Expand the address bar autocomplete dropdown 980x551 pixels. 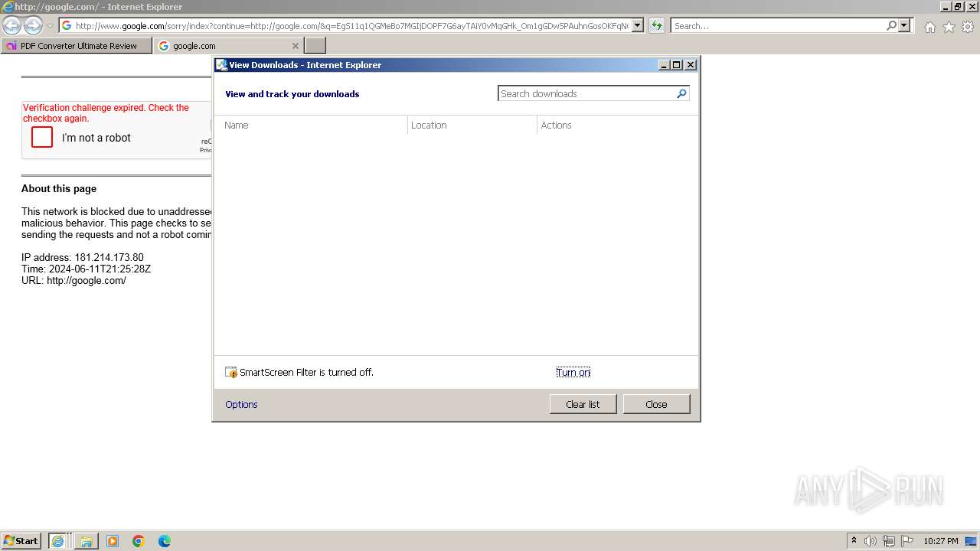point(638,26)
